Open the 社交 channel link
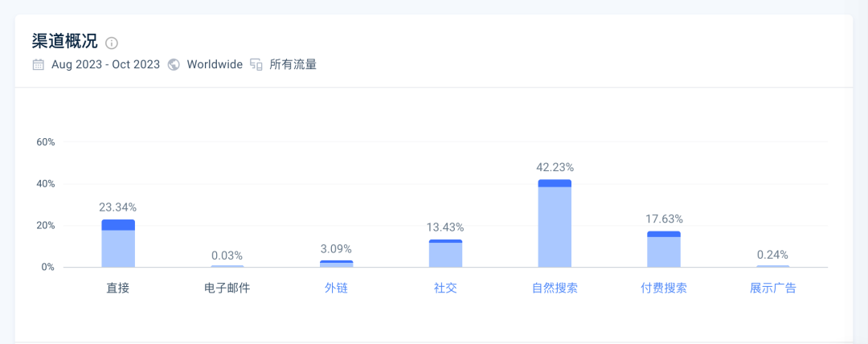This screenshot has width=868, height=344. (x=445, y=288)
